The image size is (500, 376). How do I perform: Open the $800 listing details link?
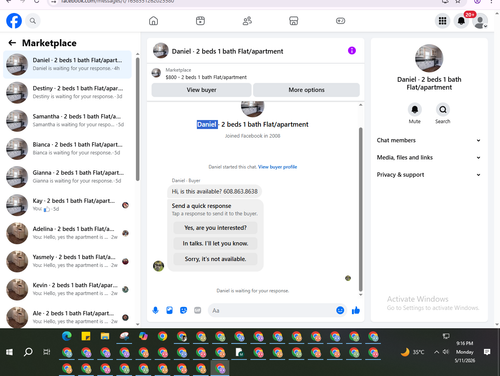[x=206, y=77]
